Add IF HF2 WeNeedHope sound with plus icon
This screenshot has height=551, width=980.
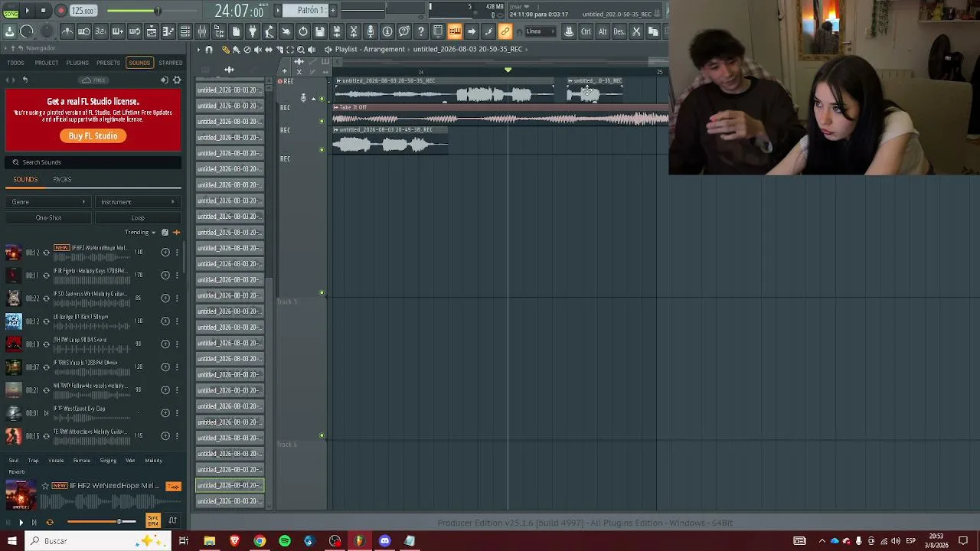[x=165, y=253]
